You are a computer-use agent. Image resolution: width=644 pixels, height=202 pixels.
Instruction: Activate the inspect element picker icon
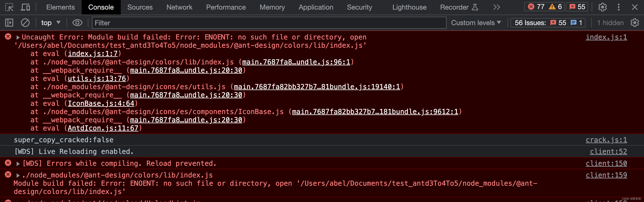coord(9,7)
